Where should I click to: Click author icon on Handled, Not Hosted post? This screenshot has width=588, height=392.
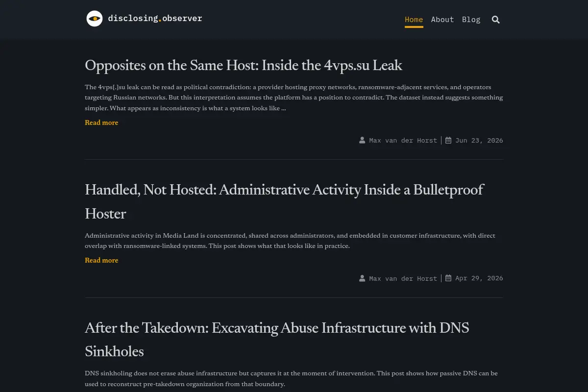coord(362,278)
